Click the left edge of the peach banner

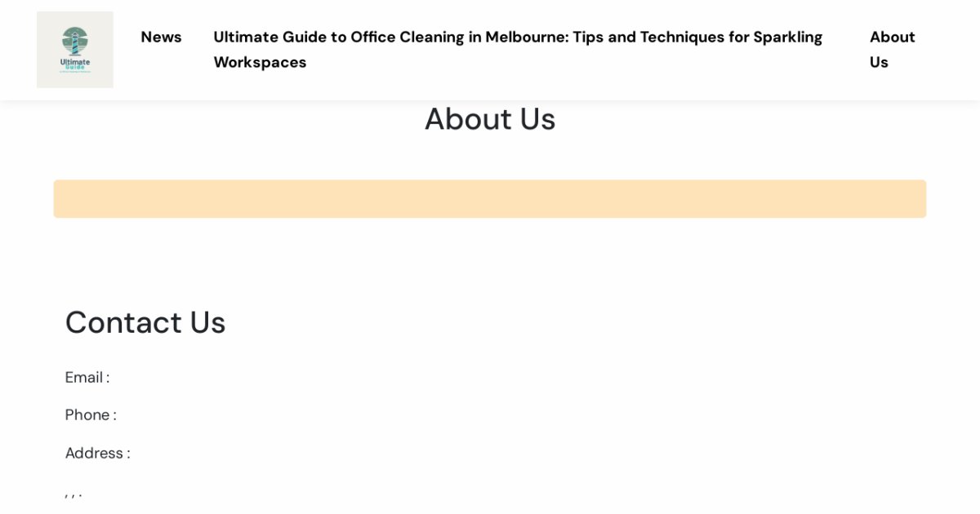[59, 199]
